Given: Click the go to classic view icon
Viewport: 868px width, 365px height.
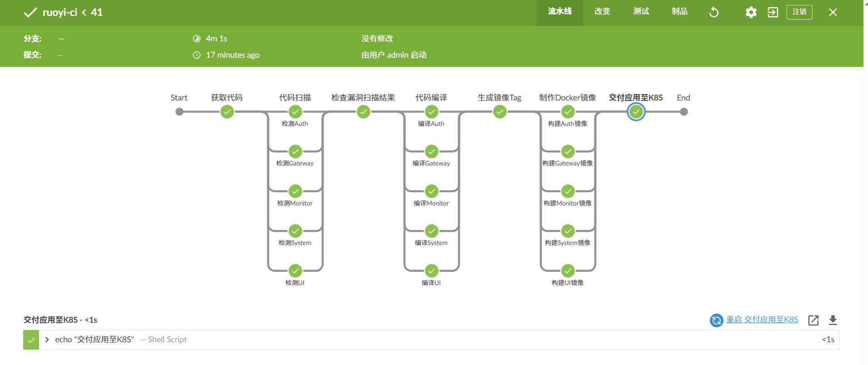Looking at the screenshot, I should pyautogui.click(x=773, y=12).
